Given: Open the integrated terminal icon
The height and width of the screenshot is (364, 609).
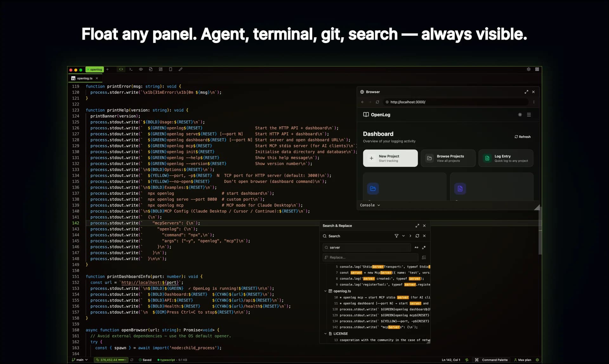Looking at the screenshot, I should click(131, 69).
